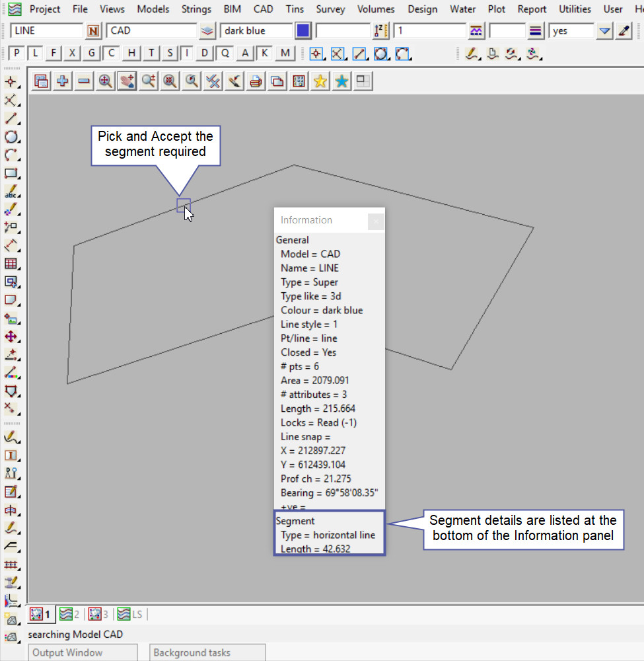
Task: Click the yellow star favourites icon
Action: point(320,81)
